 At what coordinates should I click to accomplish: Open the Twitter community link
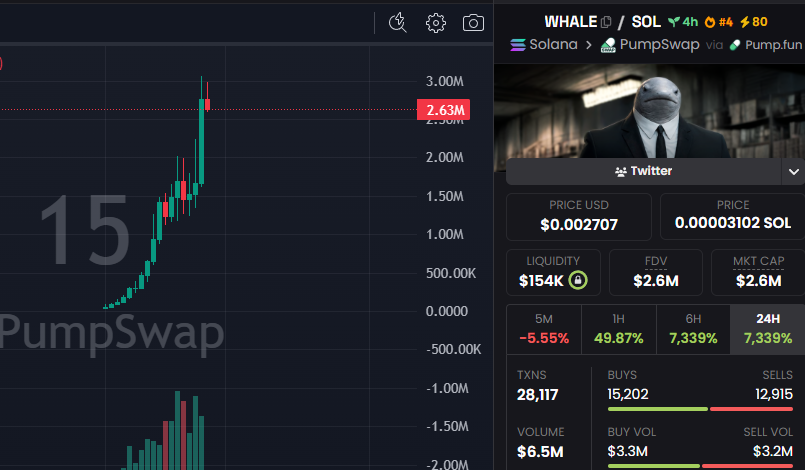[643, 171]
